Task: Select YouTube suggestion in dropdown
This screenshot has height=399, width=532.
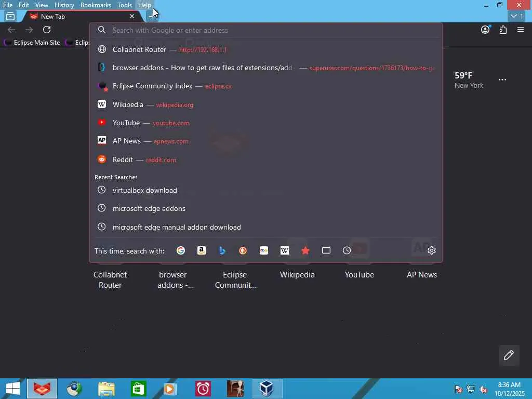Action: coord(266,123)
